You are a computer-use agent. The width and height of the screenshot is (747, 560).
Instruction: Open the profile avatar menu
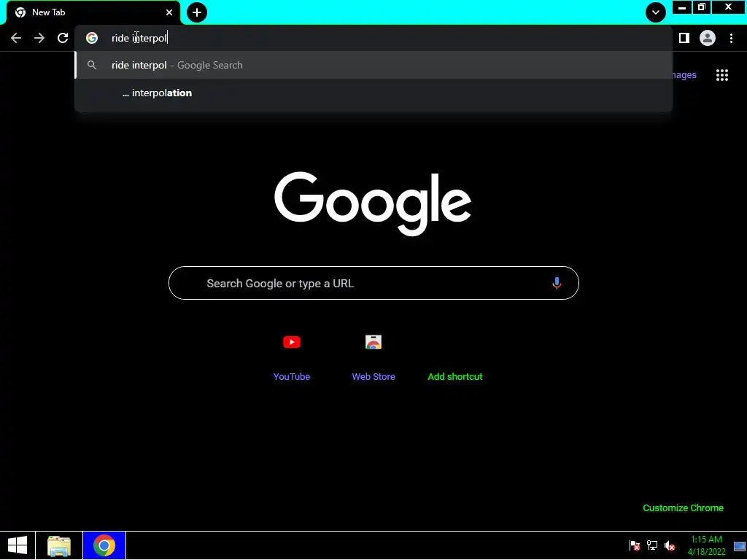coord(708,38)
